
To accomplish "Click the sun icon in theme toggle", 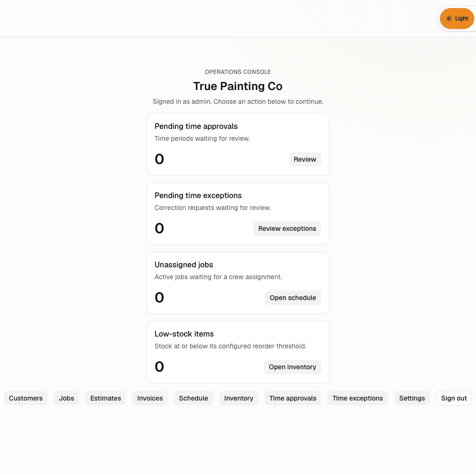I will point(449,18).
